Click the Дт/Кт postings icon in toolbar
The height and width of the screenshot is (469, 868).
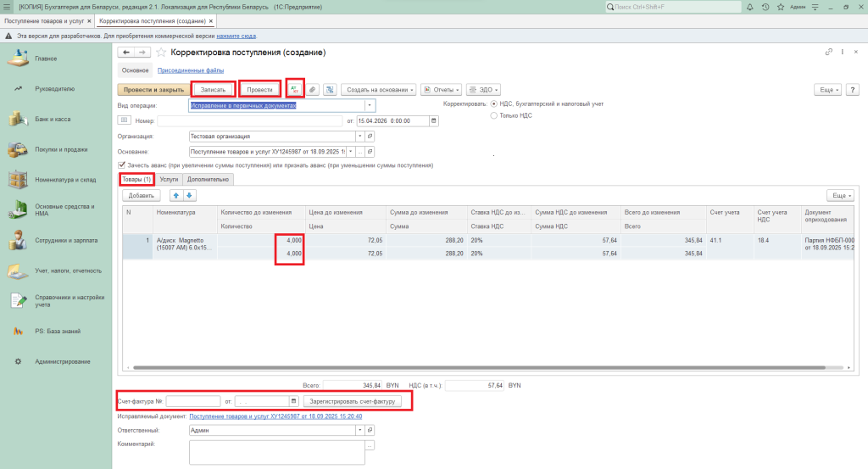(x=295, y=89)
